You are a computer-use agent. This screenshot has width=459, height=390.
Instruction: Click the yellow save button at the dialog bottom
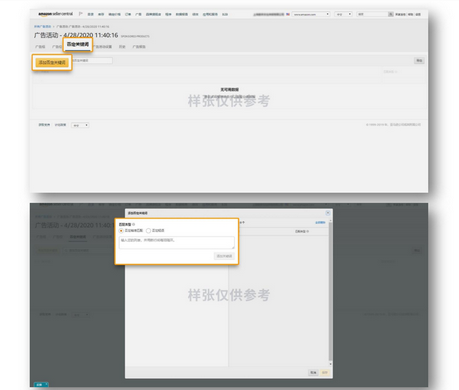[325, 372]
